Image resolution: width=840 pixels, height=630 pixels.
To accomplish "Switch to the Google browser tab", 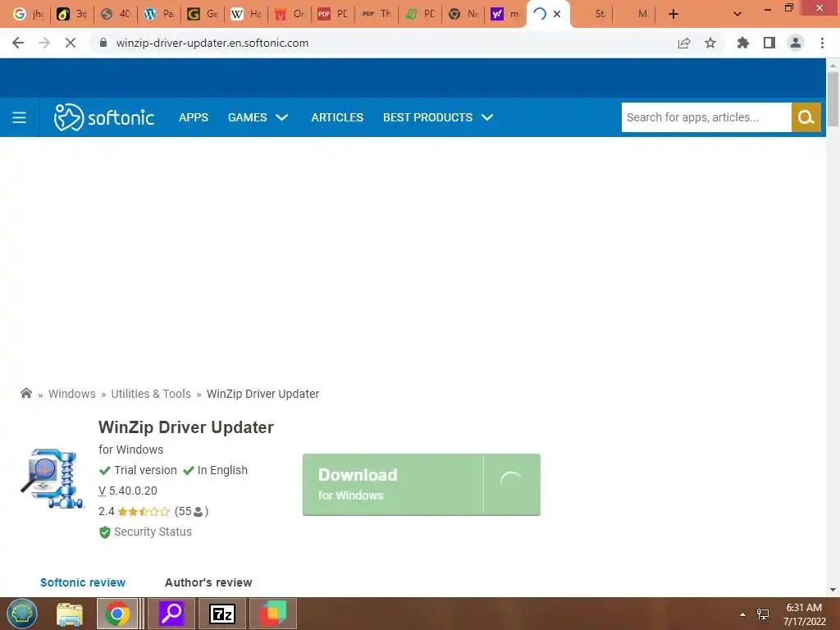I will tap(29, 14).
